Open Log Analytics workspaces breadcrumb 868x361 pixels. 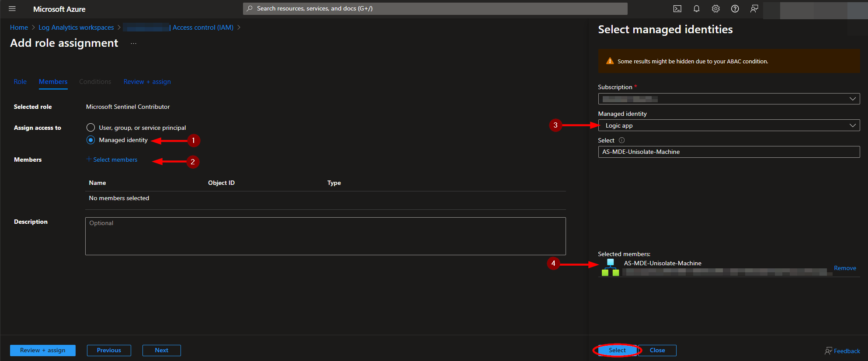pyautogui.click(x=76, y=28)
